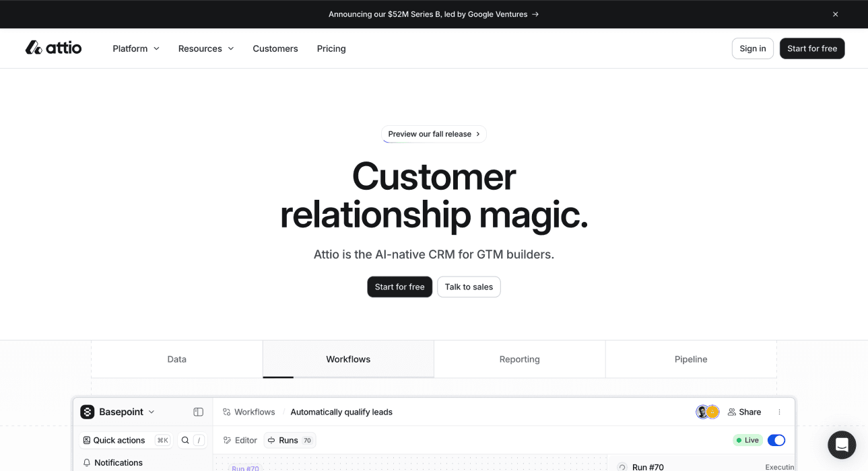868x471 pixels.
Task: Open Notifications with the bell icon
Action: click(87, 463)
